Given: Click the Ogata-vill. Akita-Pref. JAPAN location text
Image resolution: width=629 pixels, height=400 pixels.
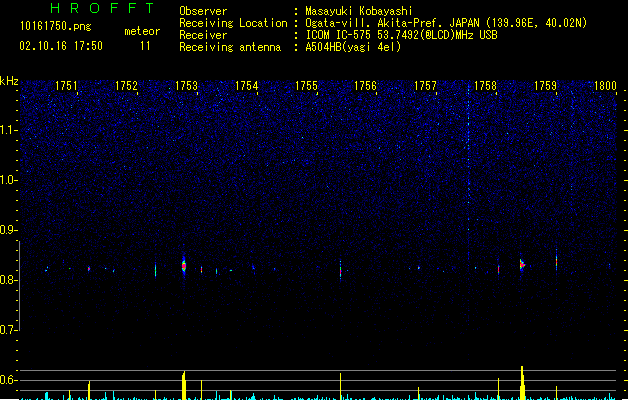Looking at the screenshot, I should pyautogui.click(x=392, y=23).
